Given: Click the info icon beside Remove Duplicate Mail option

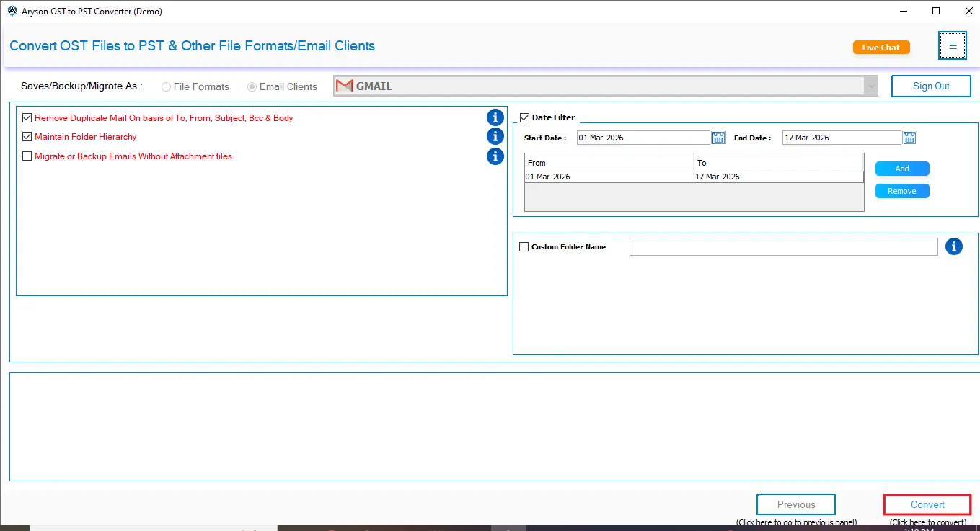Looking at the screenshot, I should click(x=495, y=117).
